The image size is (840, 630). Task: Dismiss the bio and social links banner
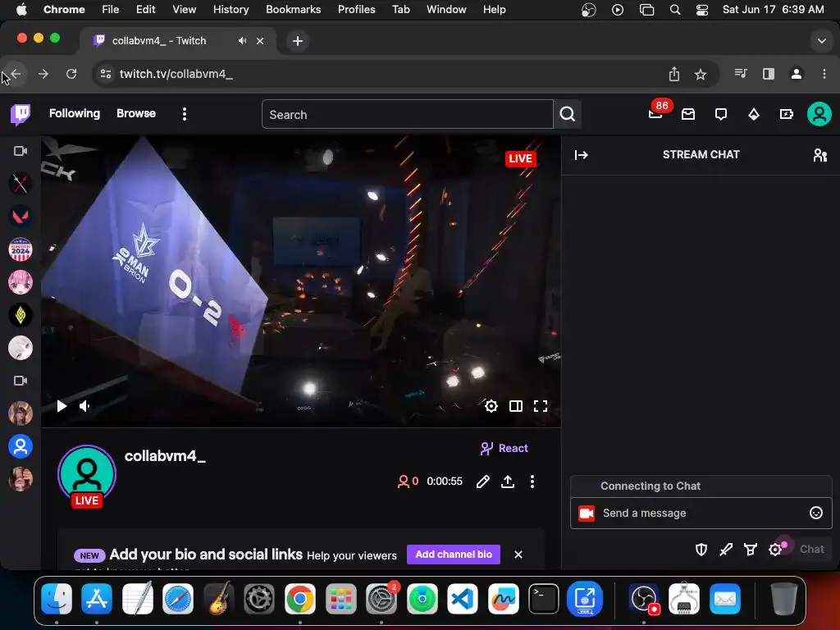tap(518, 555)
